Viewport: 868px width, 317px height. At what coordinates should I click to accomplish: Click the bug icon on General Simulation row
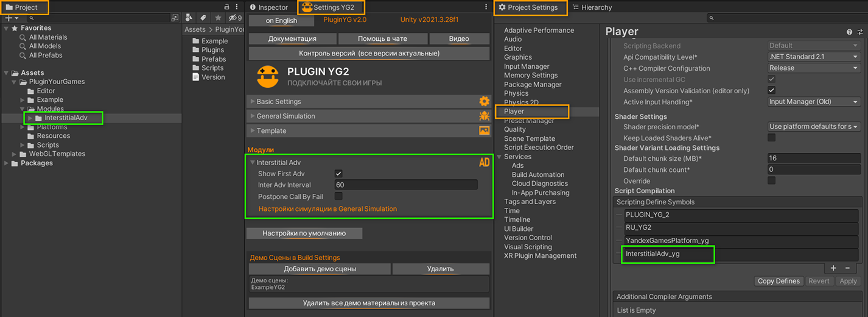[x=485, y=116]
